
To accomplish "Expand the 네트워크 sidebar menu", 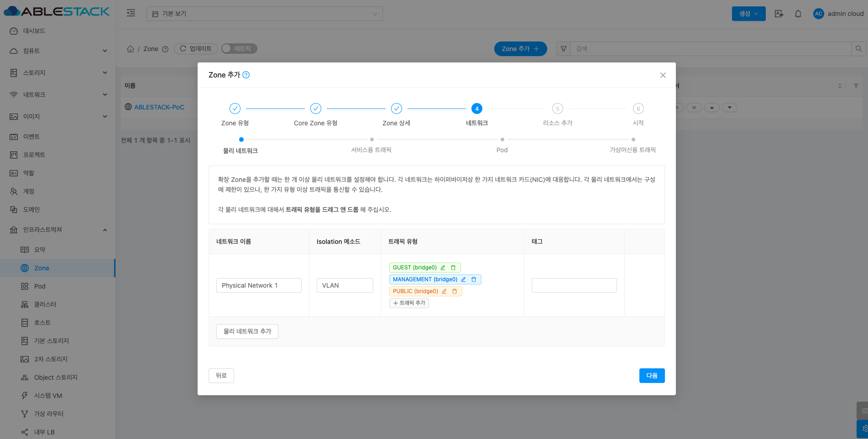I will pos(58,95).
